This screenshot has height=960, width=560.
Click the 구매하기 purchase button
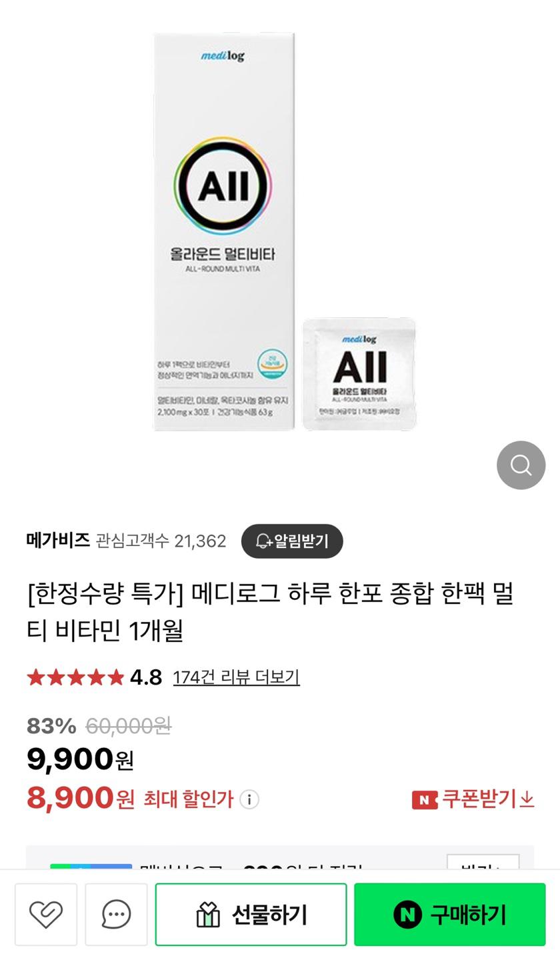pyautogui.click(x=450, y=914)
